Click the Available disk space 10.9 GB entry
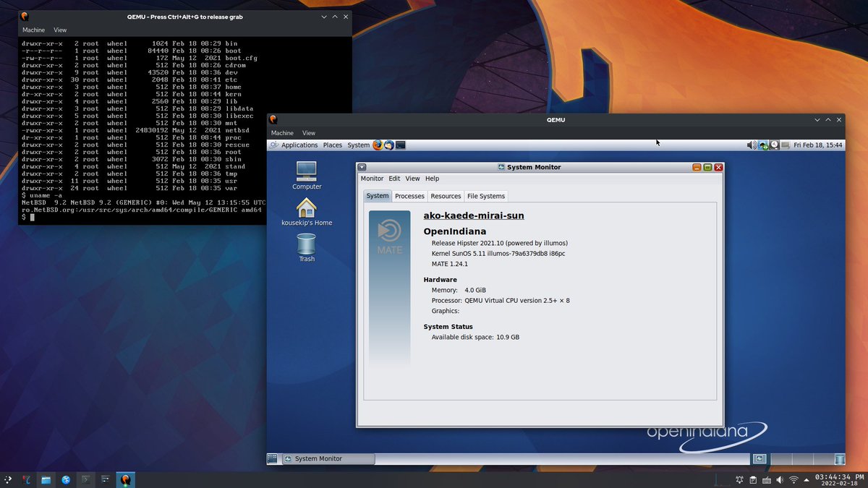Screen dimensions: 868x488 click(475, 337)
